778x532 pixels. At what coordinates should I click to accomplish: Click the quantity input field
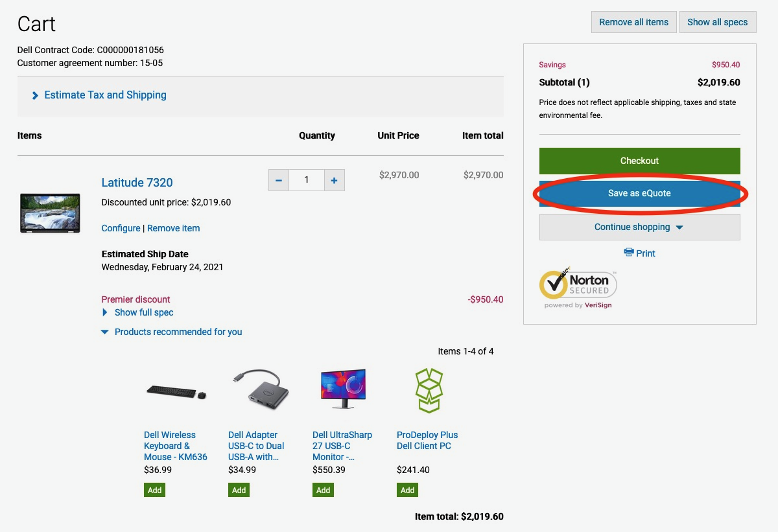(x=307, y=180)
